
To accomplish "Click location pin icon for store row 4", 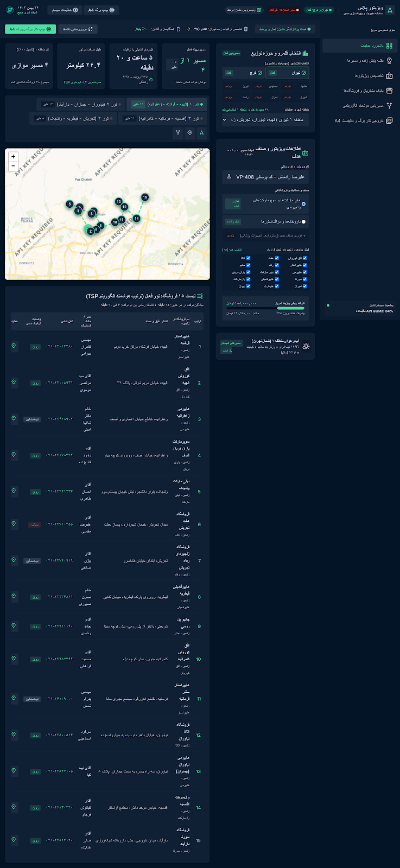I will (x=14, y=455).
